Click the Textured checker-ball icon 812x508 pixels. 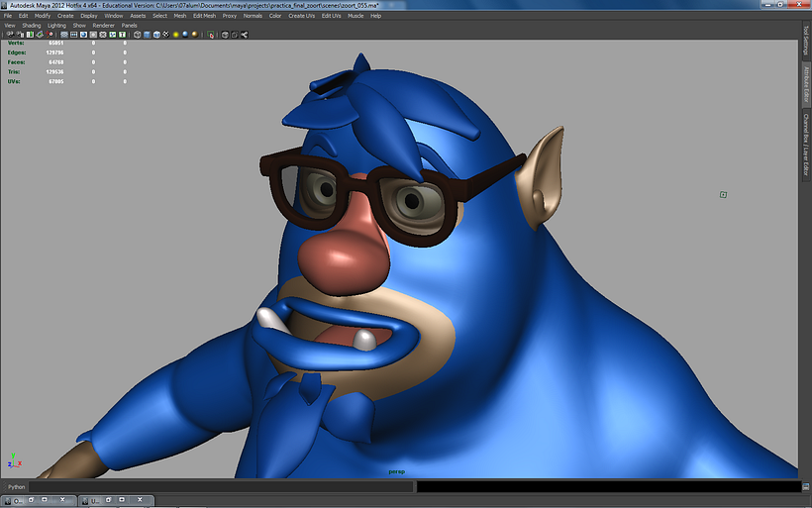click(x=165, y=35)
